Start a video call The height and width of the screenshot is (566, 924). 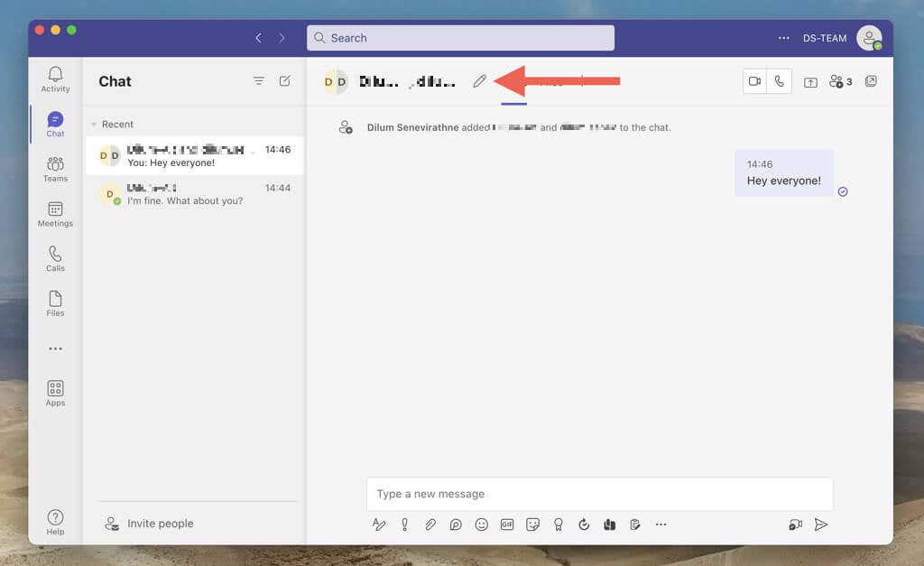coord(755,81)
